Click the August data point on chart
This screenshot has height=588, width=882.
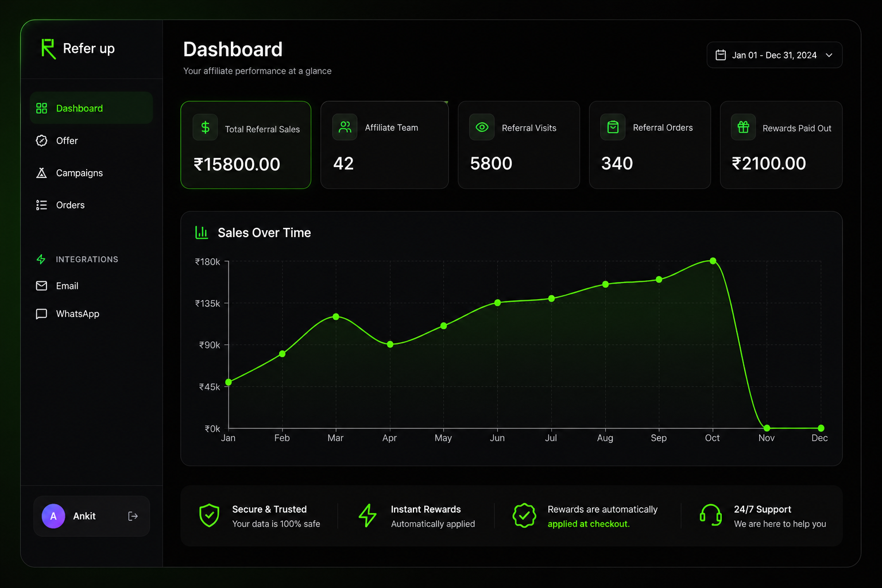click(x=605, y=284)
